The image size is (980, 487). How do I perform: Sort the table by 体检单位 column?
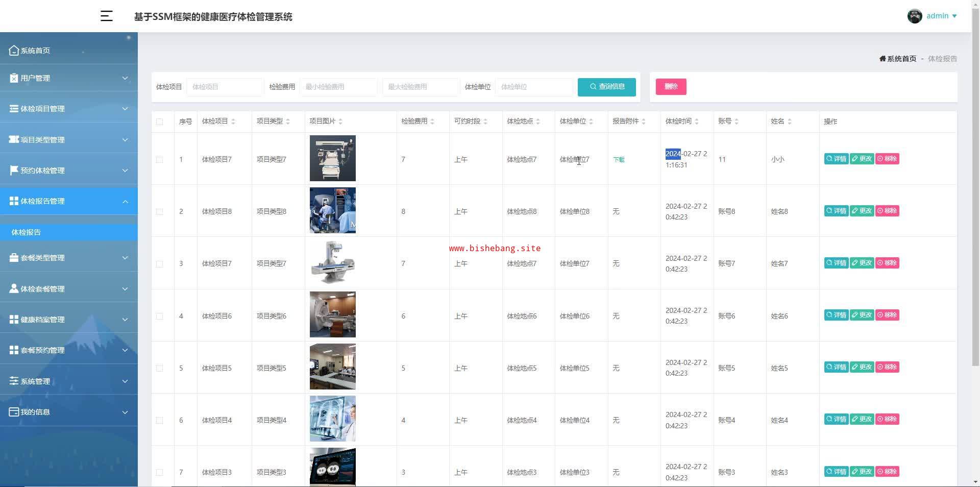tap(591, 121)
